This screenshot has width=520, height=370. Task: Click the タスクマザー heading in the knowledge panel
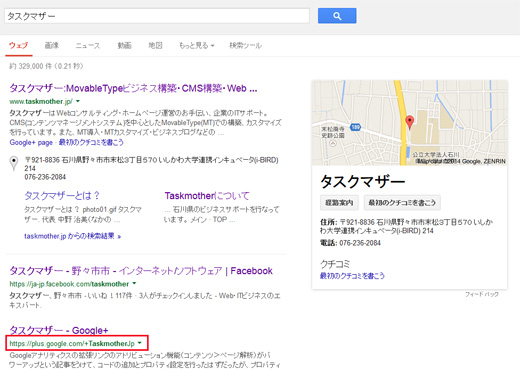[363, 182]
